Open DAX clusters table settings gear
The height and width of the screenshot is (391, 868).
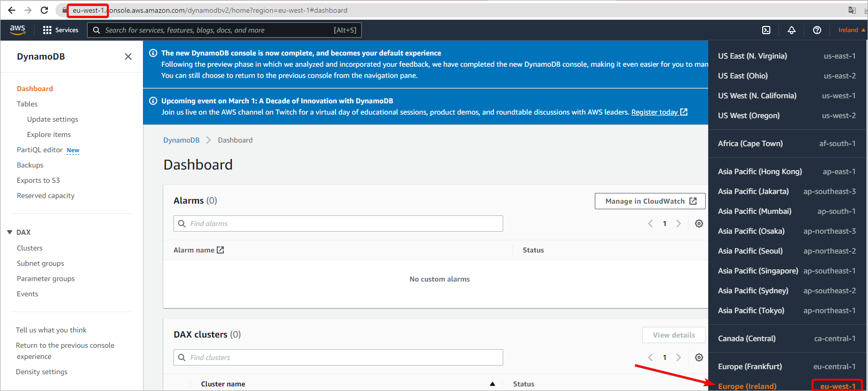(x=699, y=357)
